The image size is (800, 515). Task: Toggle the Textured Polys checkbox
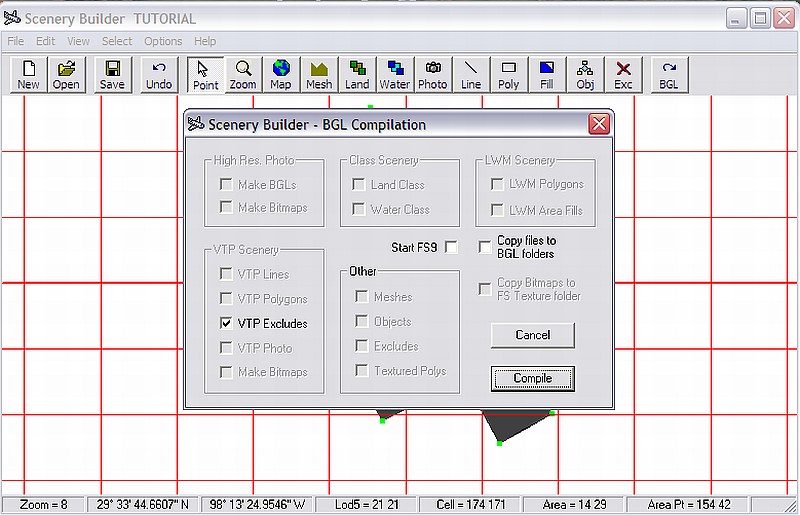click(361, 370)
